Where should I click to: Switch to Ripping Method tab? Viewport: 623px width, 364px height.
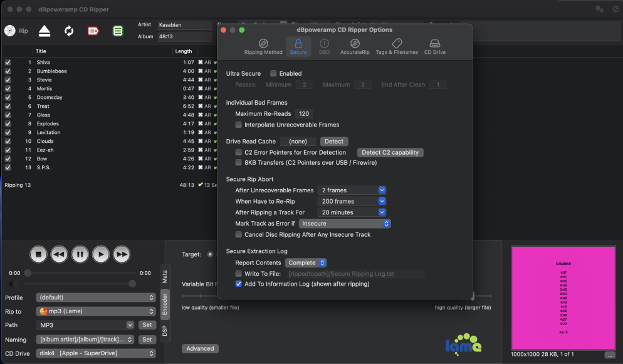tap(263, 46)
